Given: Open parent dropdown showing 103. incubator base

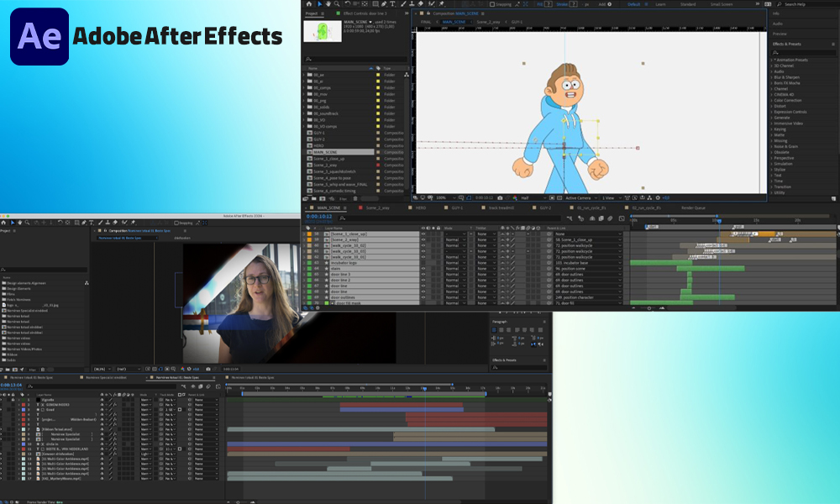Looking at the screenshot, I should click(x=588, y=263).
